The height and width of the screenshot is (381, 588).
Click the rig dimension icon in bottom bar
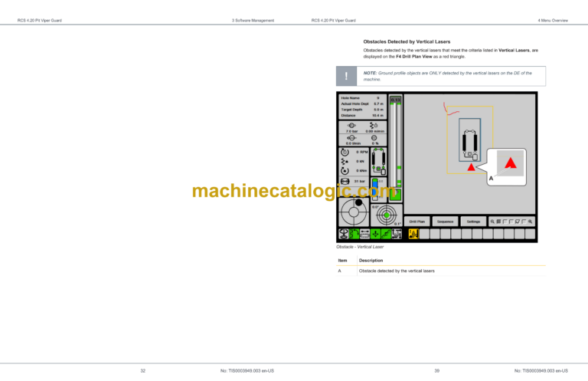[x=397, y=234]
